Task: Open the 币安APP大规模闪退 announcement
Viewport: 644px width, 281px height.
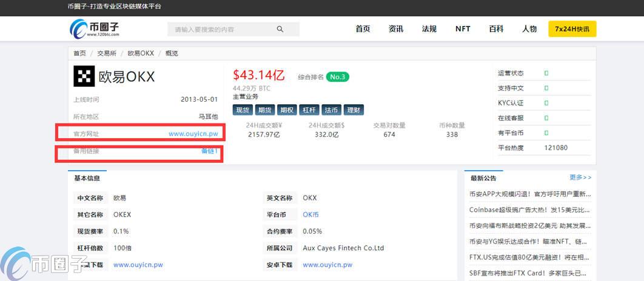Action: [530, 194]
